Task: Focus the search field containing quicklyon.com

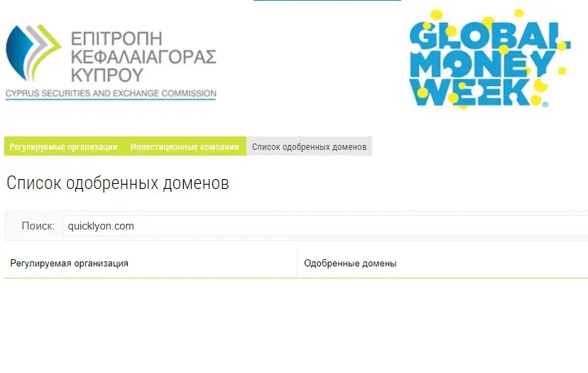Action: click(x=325, y=226)
